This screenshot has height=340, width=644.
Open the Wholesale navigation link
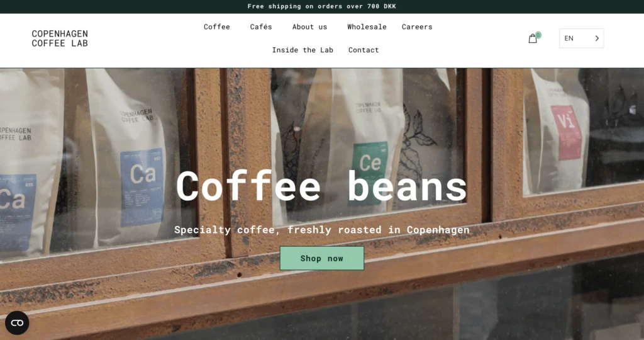pyautogui.click(x=367, y=26)
